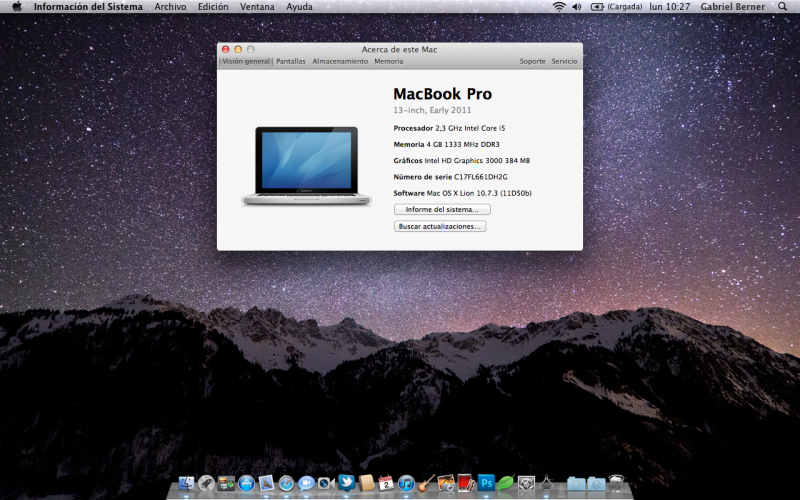Open GarageBand guitar icon in dock
Viewport: 800px width, 500px height.
click(x=426, y=483)
